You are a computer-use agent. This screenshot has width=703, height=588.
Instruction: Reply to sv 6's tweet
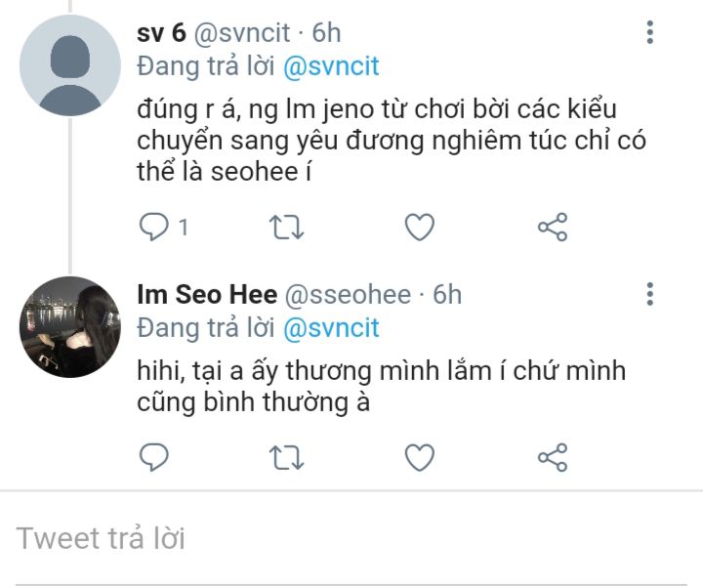[x=154, y=227]
